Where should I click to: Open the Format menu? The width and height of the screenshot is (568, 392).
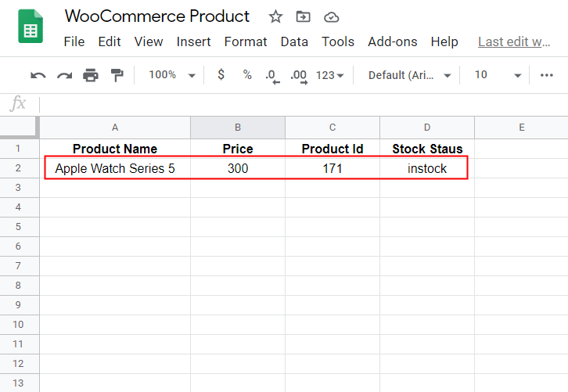pos(246,41)
